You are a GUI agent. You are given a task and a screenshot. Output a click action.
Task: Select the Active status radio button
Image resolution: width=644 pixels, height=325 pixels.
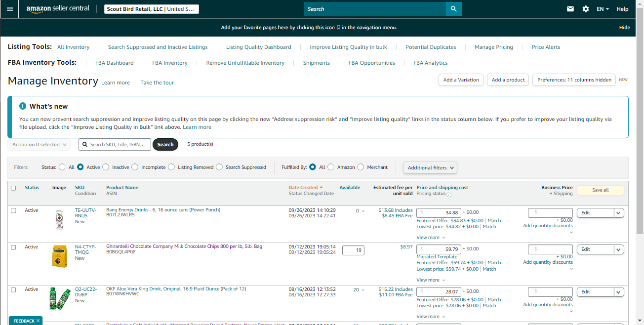(80, 167)
